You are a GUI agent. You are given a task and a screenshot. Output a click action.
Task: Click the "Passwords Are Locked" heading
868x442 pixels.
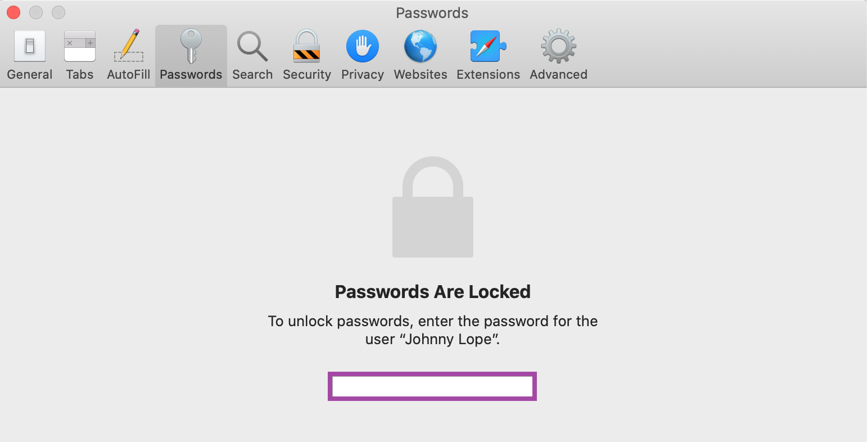(432, 291)
